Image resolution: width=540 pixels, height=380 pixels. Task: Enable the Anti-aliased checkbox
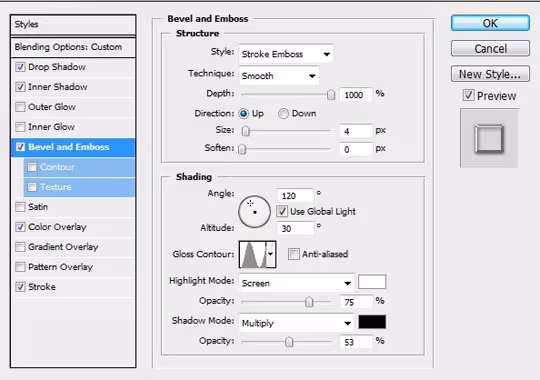(x=293, y=254)
